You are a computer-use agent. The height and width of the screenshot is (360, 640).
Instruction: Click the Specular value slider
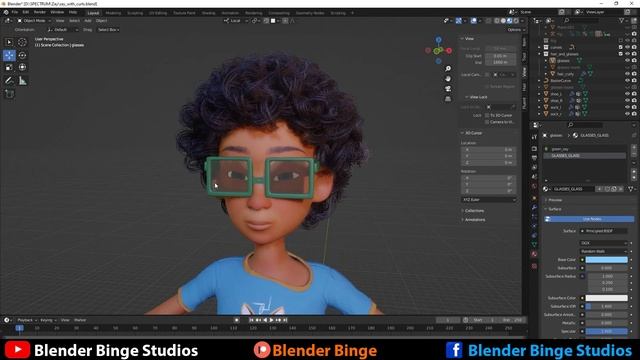point(607,331)
